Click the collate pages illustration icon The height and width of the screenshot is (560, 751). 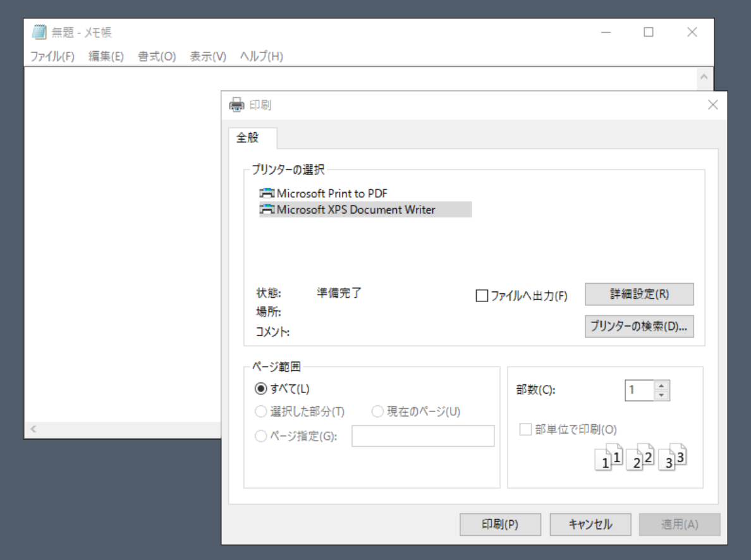pyautogui.click(x=640, y=457)
